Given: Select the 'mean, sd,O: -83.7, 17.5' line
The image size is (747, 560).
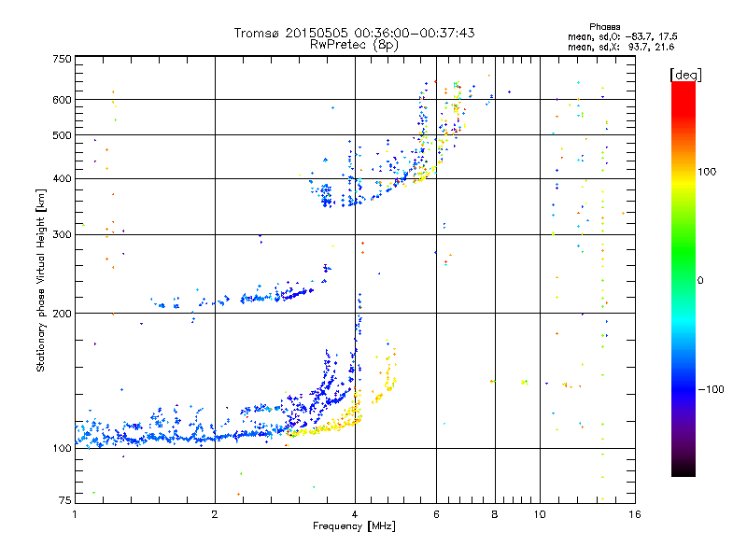Looking at the screenshot, I should tap(622, 36).
